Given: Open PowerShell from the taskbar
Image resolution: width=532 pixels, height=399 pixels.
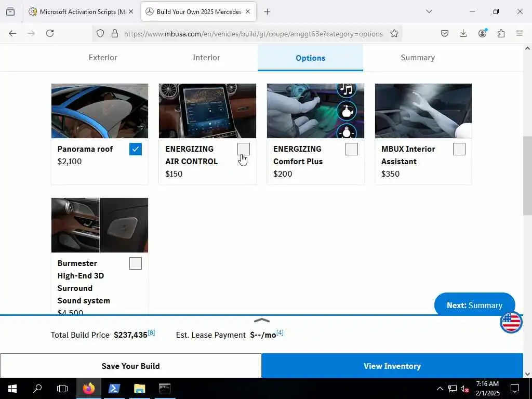Looking at the screenshot, I should 114,389.
